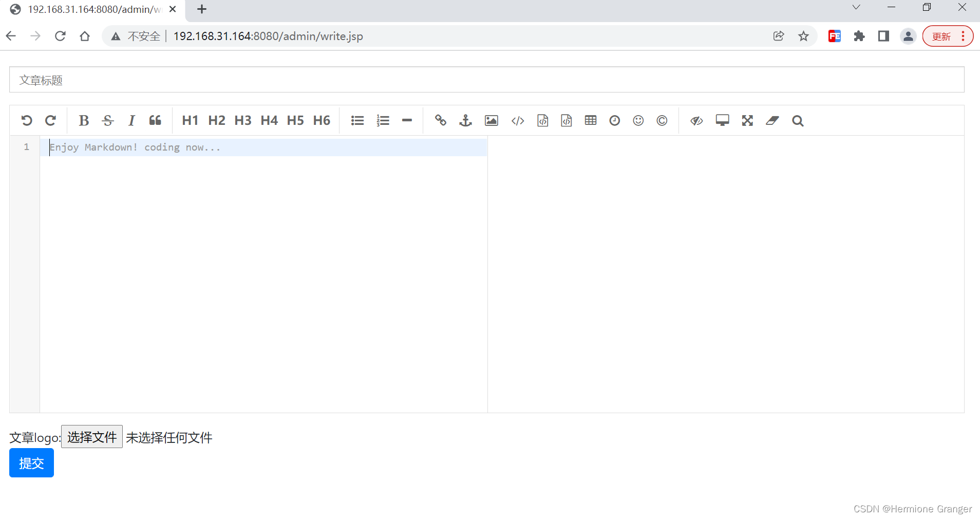Insert an ordered numbered list
Viewport: 980px width, 519px height.
(383, 121)
